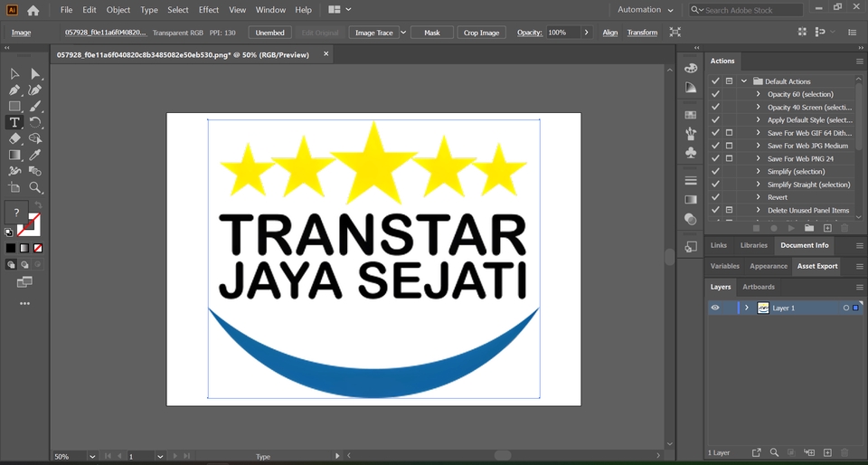
Task: Toggle Revert action checkmark
Action: tap(715, 197)
